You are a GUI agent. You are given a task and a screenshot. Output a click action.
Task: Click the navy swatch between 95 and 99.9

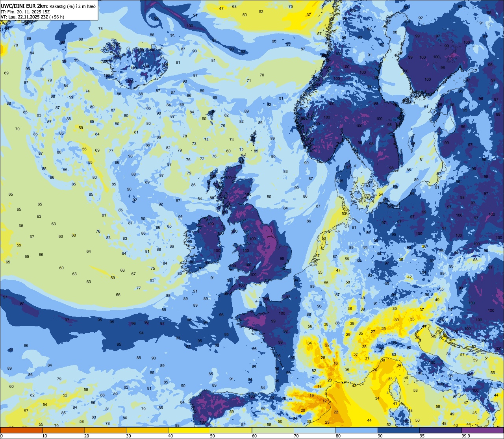pos(441,430)
